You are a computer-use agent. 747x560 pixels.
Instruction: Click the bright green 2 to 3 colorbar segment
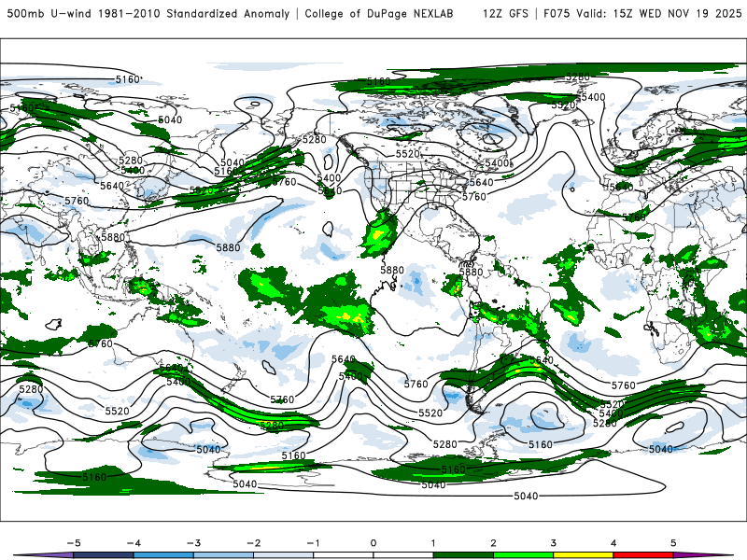pyautogui.click(x=523, y=555)
